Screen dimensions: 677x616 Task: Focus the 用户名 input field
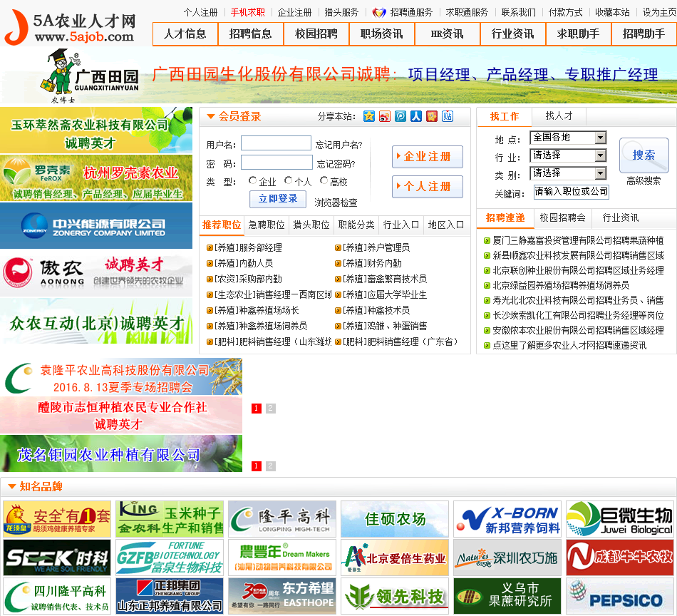[x=276, y=143]
